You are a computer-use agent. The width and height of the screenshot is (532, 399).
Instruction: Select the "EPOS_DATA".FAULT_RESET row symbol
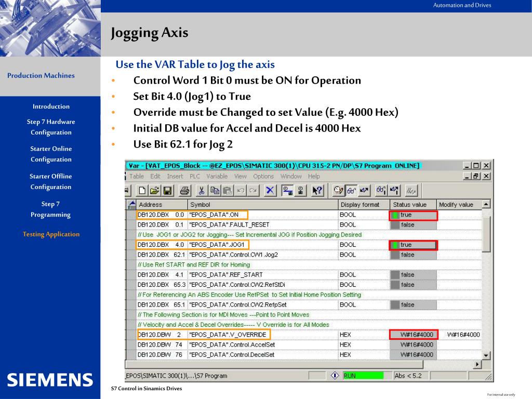click(263, 224)
